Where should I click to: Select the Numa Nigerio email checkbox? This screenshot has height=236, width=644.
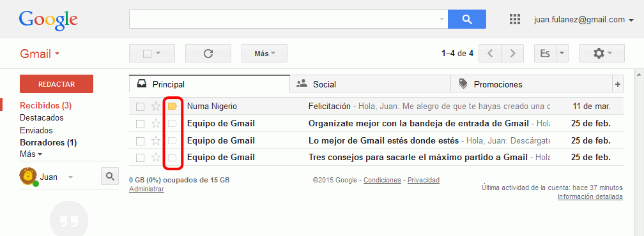(x=141, y=107)
